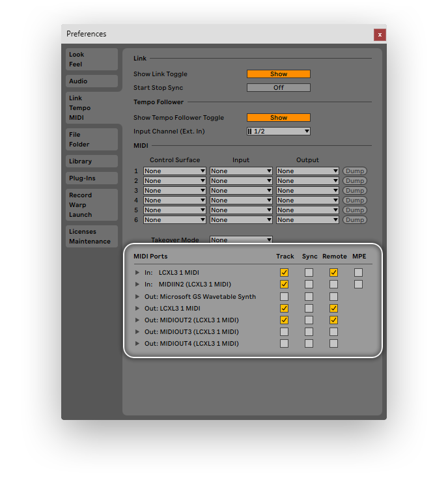
Task: Uncheck Remote for In: LCXL3 1 MIDI
Action: click(x=333, y=273)
